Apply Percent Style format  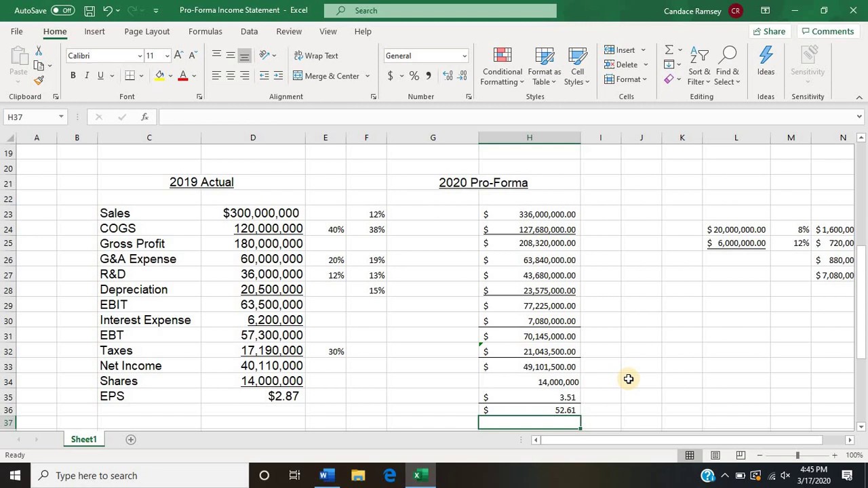pyautogui.click(x=414, y=76)
